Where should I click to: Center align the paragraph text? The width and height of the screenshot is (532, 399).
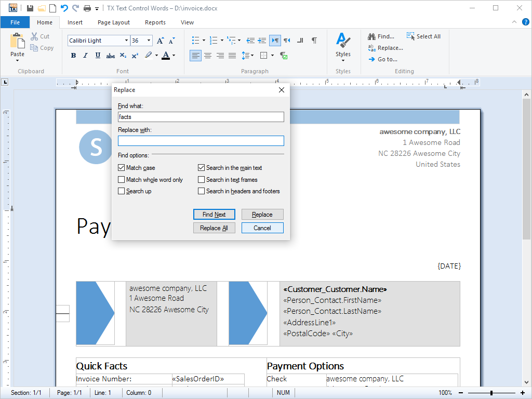pos(208,56)
